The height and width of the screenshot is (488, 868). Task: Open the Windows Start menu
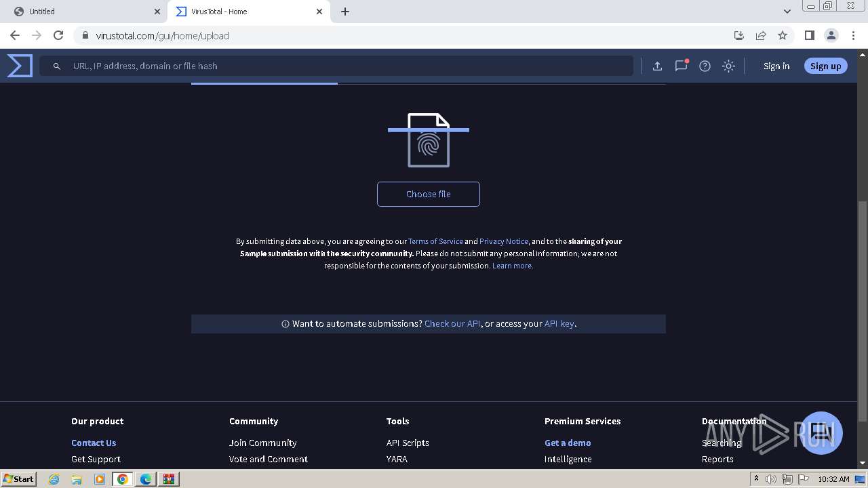pyautogui.click(x=18, y=479)
